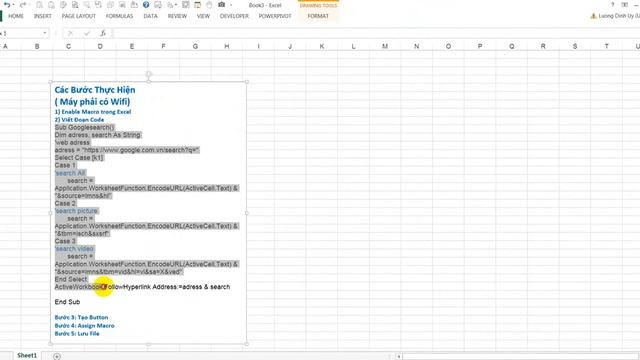This screenshot has height=360, width=640.
Task: Open the PAGE LAYOUT ribbon tab
Action: coord(78,16)
